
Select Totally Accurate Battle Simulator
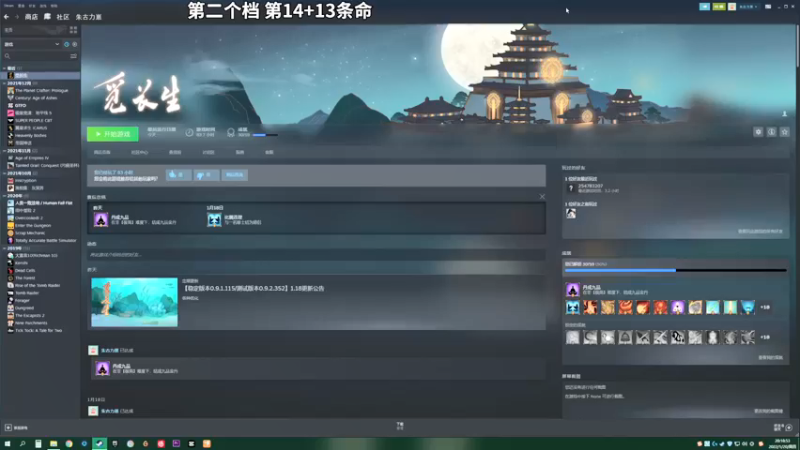(43, 240)
